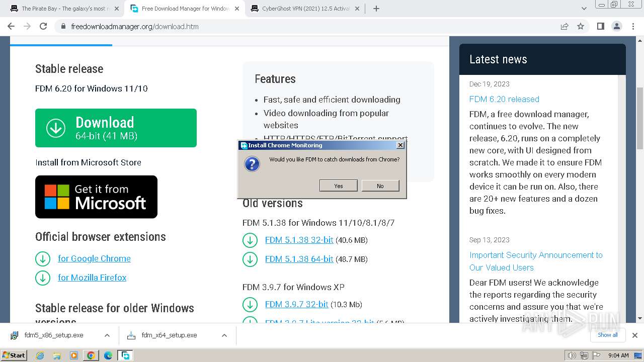Click the Features heading
Viewport: 644px width, 362px height.
pyautogui.click(x=275, y=79)
